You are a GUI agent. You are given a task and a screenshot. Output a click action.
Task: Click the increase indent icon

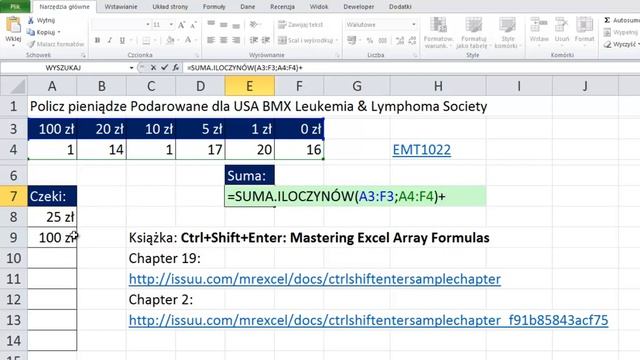point(266,40)
